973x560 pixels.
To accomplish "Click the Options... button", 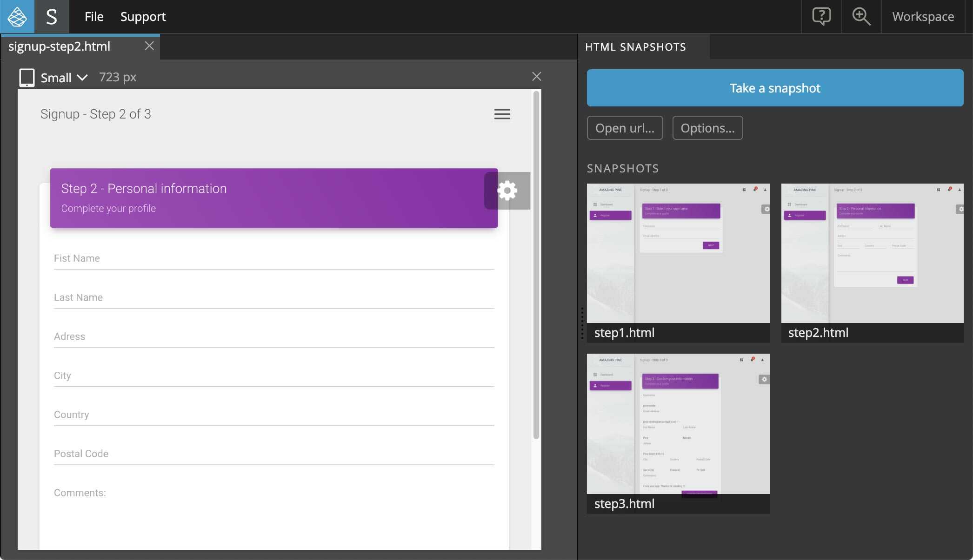I will pos(707,128).
